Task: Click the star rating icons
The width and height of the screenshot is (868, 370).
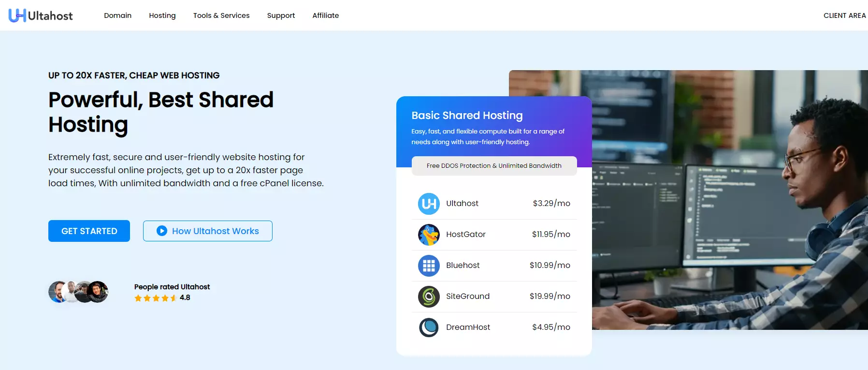Action: pos(155,298)
